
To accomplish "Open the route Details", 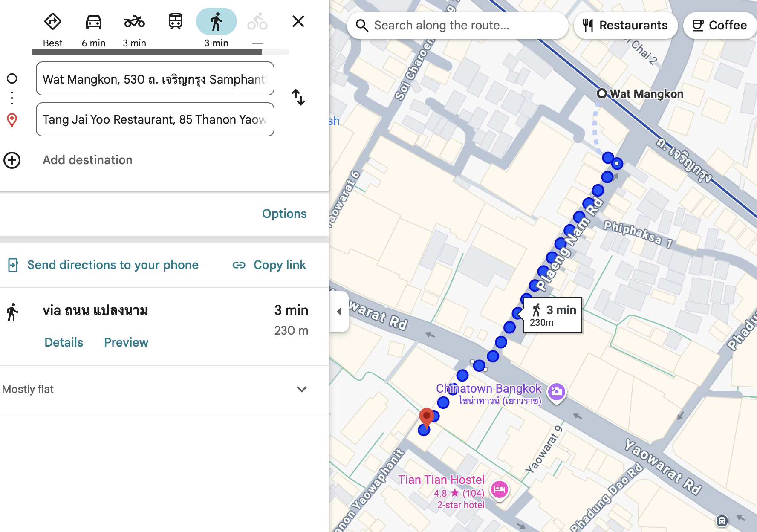I will pos(64,342).
